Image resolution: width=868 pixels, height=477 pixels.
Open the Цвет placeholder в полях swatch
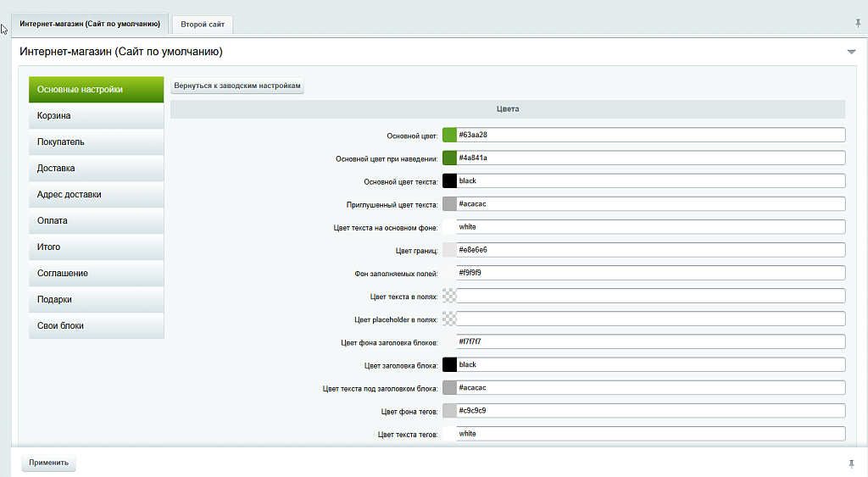(x=449, y=319)
